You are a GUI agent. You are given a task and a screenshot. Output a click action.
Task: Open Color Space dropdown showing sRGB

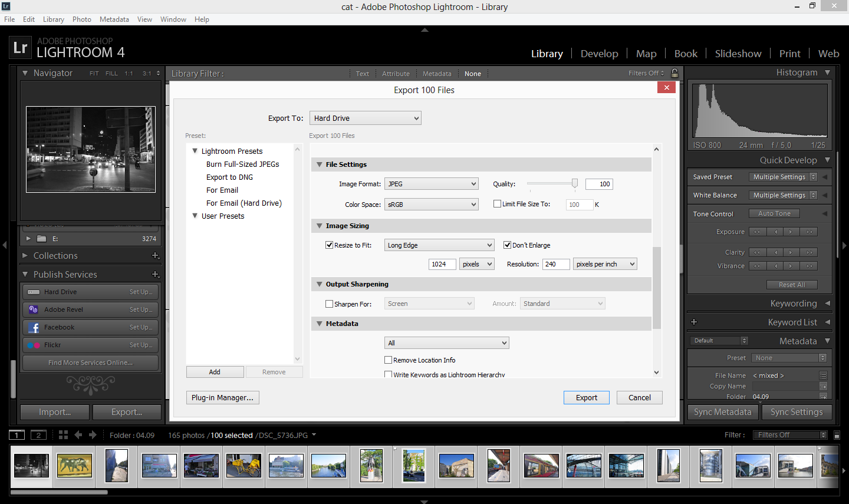click(x=431, y=205)
